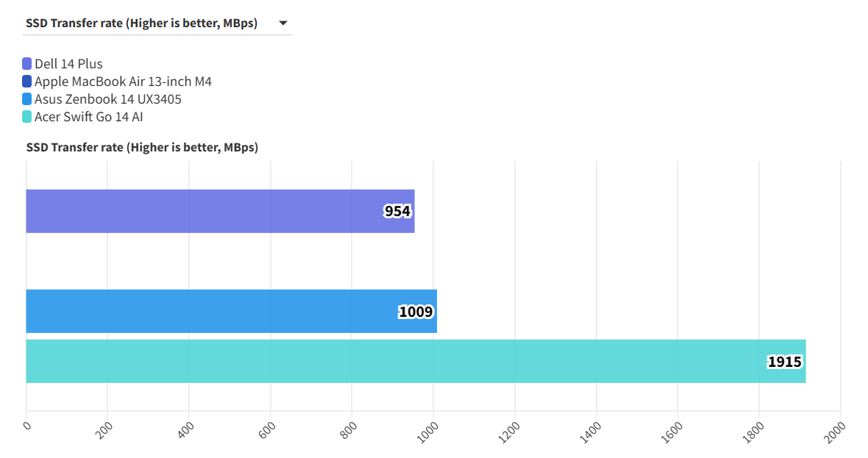Toggle Acer Swift Go 14 AI legend label
Viewport: 868px width, 458px height.
click(88, 117)
